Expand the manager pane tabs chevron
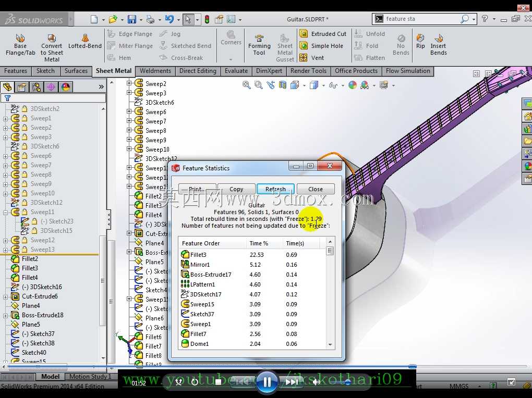The image size is (532, 398). click(x=101, y=87)
